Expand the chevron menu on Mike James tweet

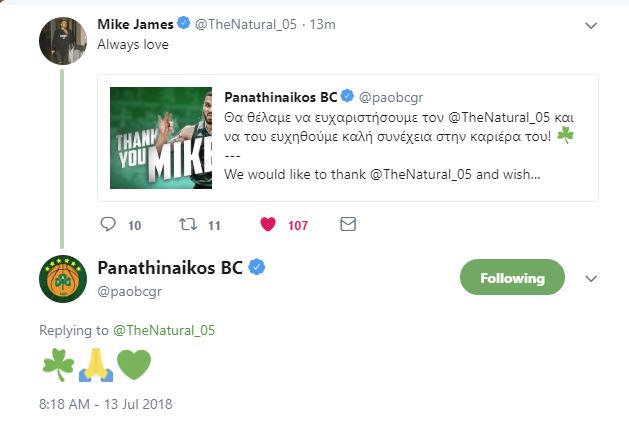(591, 24)
